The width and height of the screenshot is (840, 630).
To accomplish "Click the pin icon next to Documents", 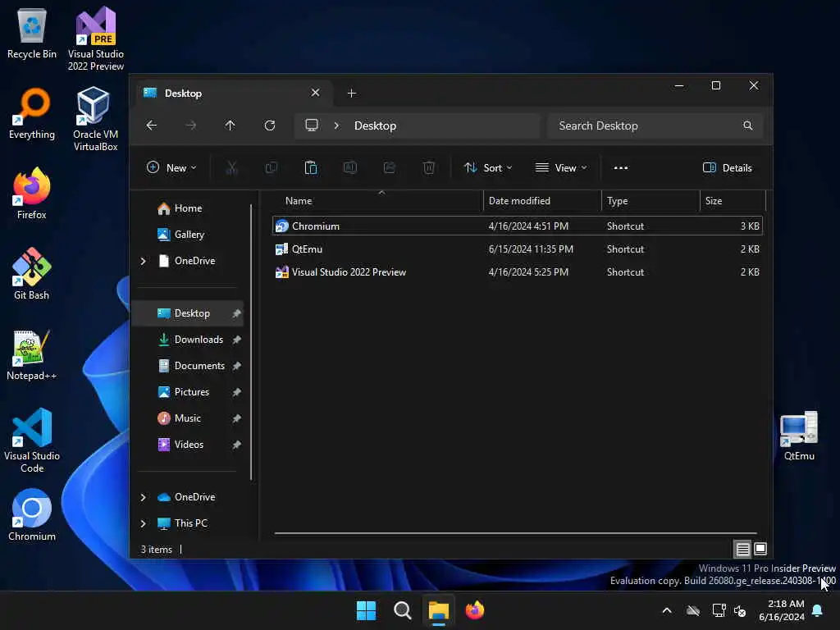I will [236, 366].
